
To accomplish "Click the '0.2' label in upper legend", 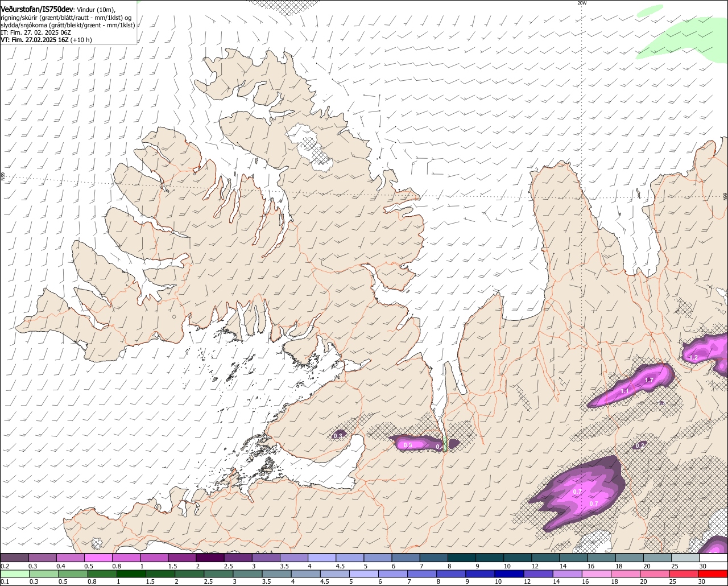I will 5,566.
